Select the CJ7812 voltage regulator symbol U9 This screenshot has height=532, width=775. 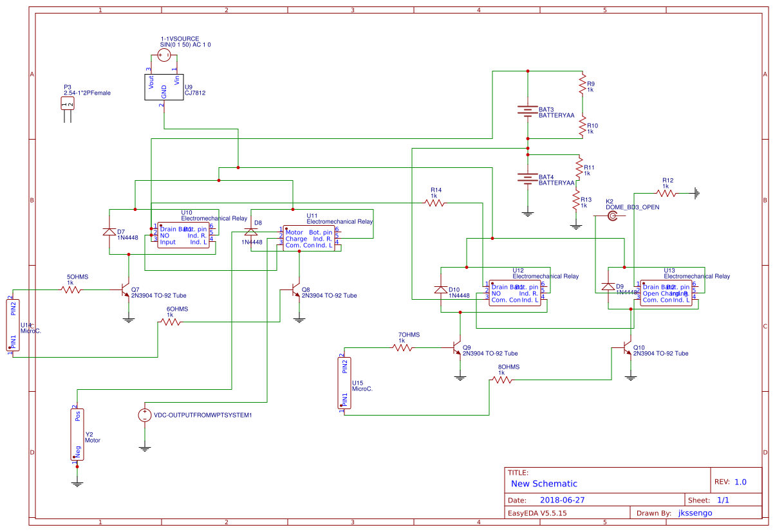163,87
